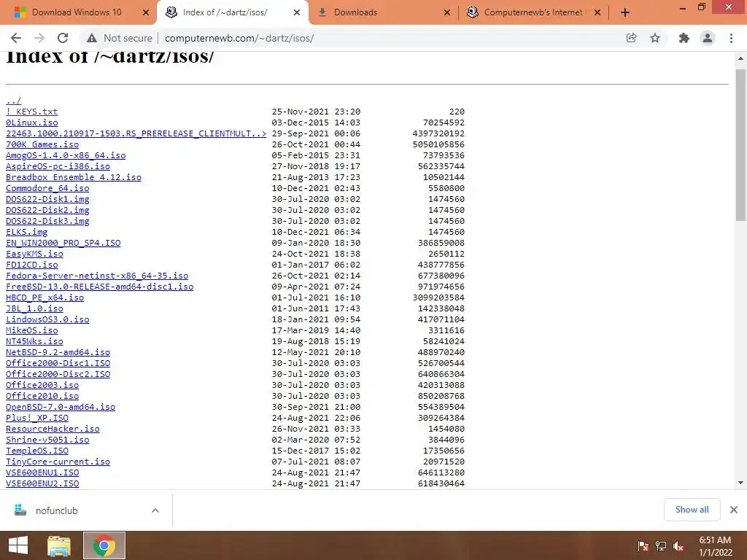This screenshot has height=560, width=747.
Task: Click the forward navigation arrow
Action: coord(39,38)
